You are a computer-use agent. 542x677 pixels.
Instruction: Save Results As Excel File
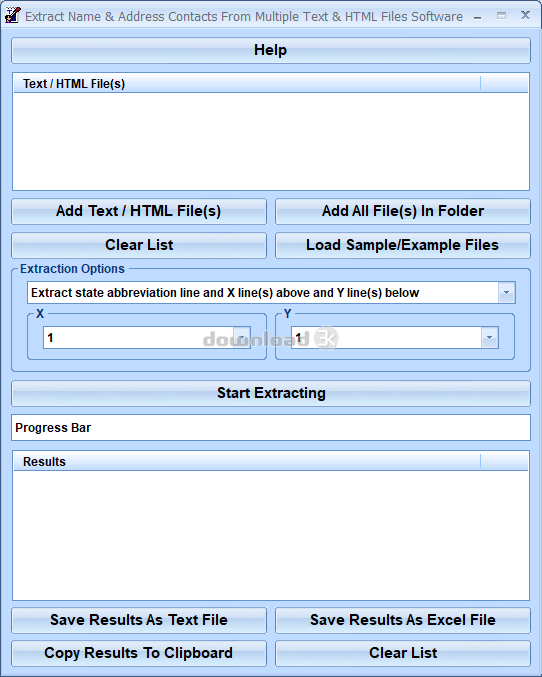(x=403, y=620)
